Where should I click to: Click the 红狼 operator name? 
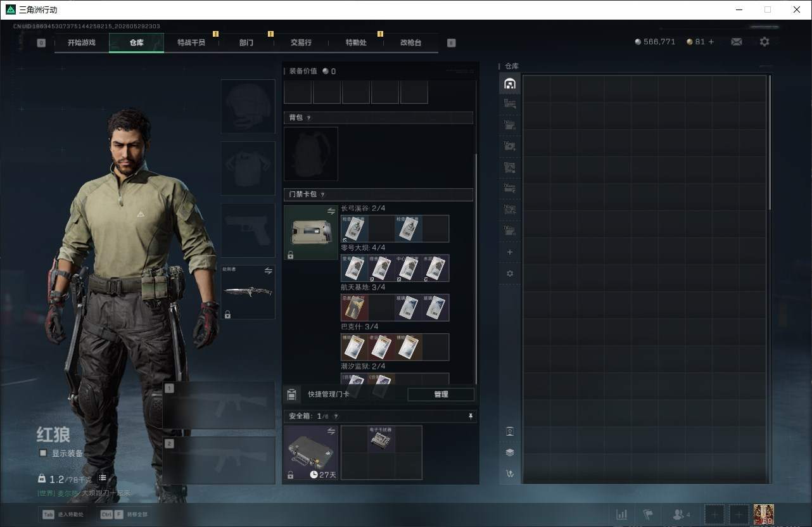[54, 435]
